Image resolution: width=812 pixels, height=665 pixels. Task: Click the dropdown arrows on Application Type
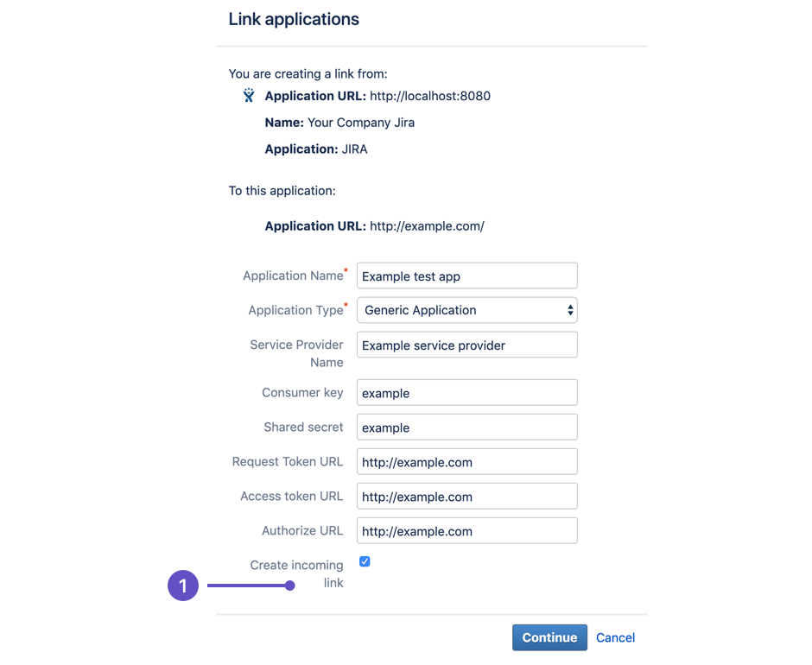568,310
